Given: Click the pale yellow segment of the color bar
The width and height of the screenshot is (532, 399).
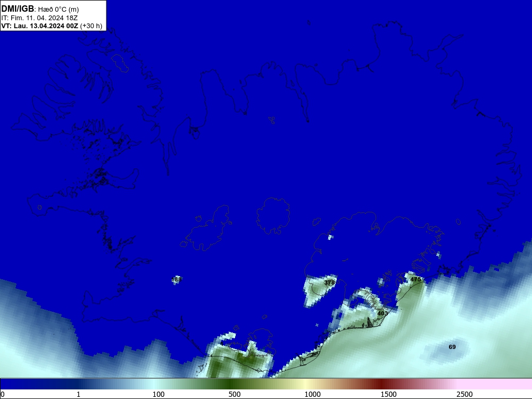Looking at the screenshot, I should [305, 384].
